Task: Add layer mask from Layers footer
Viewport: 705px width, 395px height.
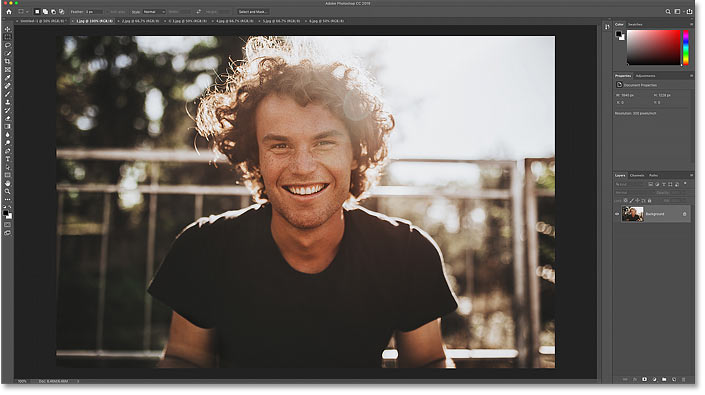Action: pyautogui.click(x=644, y=380)
